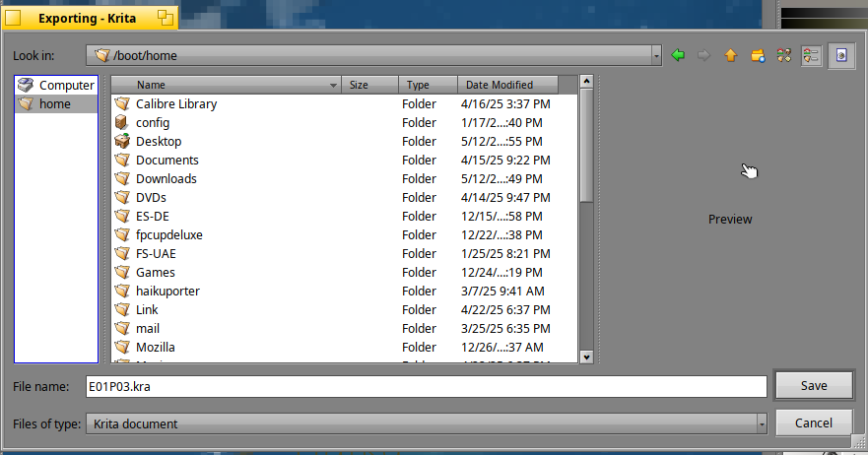This screenshot has height=455, width=868.
Task: Sort by the Type column header
Action: pyautogui.click(x=428, y=85)
